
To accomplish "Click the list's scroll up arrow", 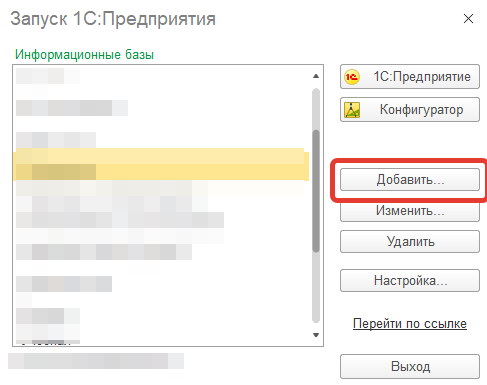I will pyautogui.click(x=316, y=76).
